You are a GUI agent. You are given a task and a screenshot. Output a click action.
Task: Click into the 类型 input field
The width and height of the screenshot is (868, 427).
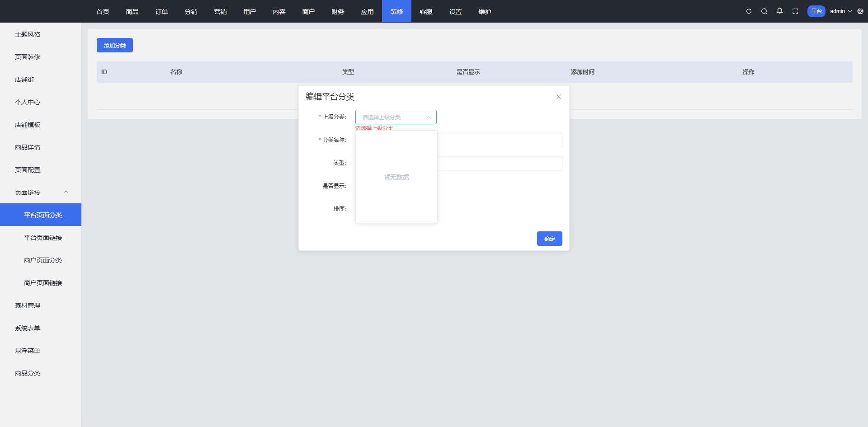click(499, 163)
